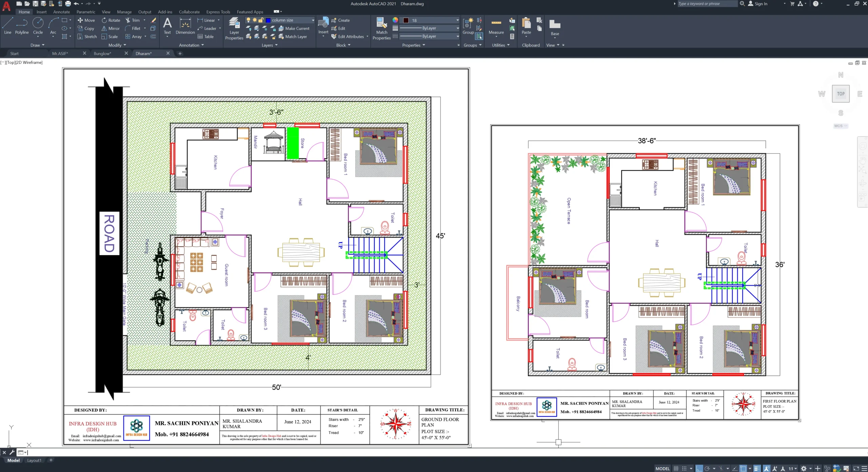Open the Annotate ribbon tab
The width and height of the screenshot is (868, 472).
tap(61, 12)
